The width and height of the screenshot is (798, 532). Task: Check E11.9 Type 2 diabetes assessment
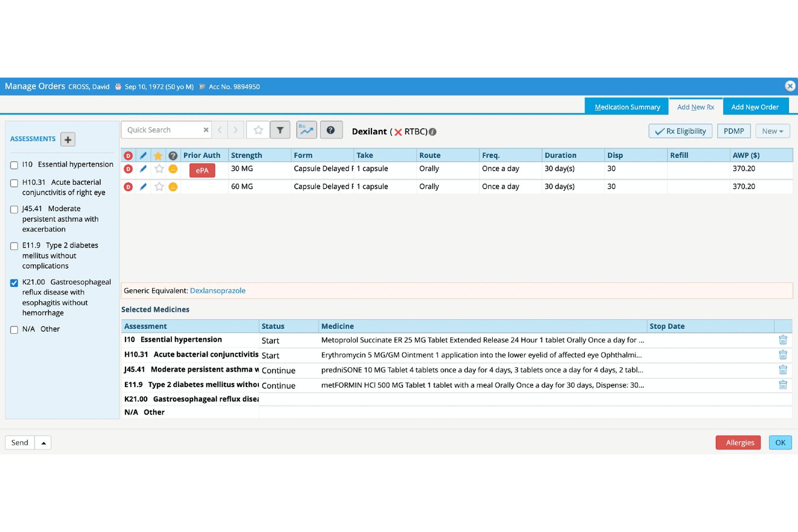click(x=14, y=246)
